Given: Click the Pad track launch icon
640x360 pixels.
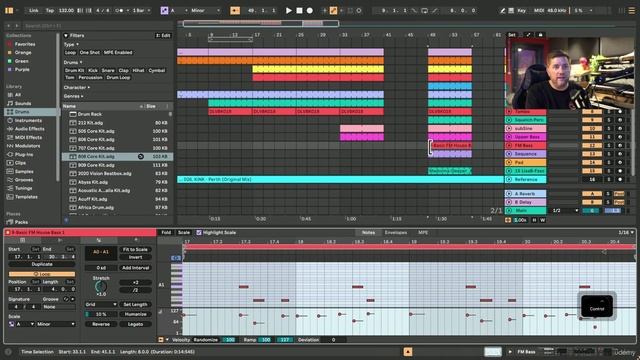Looking at the screenshot, I should 509,162.
